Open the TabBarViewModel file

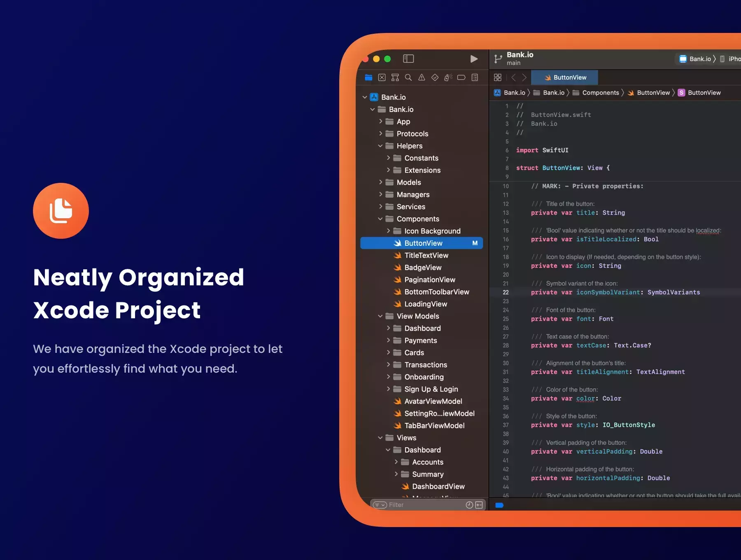tap(429, 426)
